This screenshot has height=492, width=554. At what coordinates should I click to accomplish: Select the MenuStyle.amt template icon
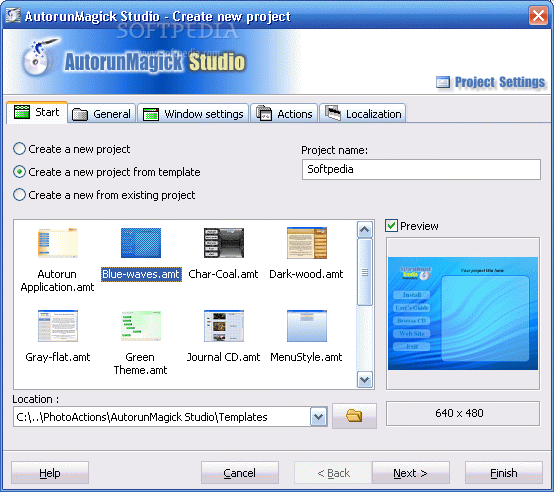pyautogui.click(x=307, y=326)
